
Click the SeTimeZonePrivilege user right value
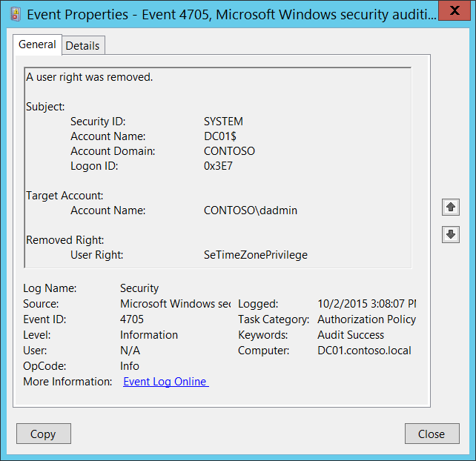pyautogui.click(x=256, y=255)
